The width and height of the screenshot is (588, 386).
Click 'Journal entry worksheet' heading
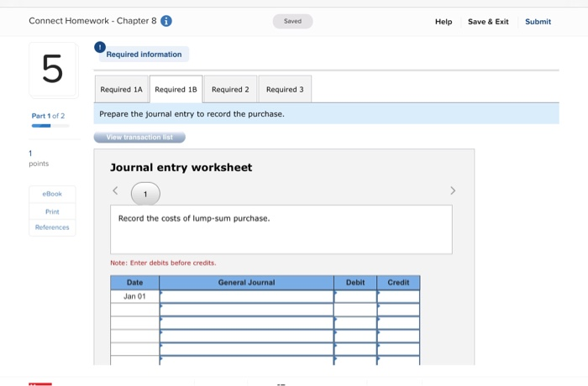coord(181,167)
